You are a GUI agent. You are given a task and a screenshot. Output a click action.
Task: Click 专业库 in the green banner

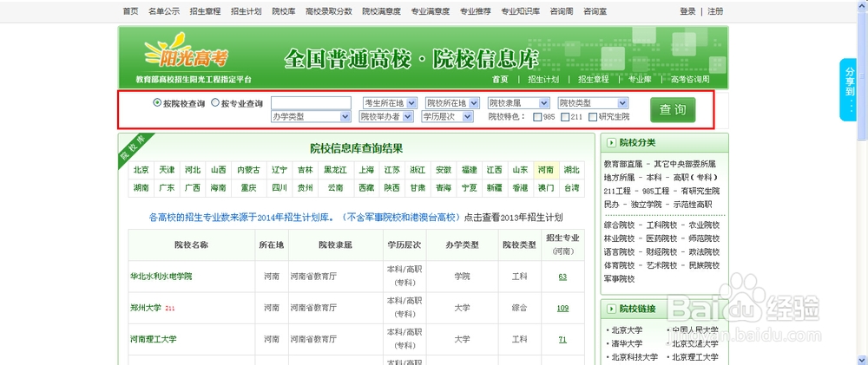[640, 79]
